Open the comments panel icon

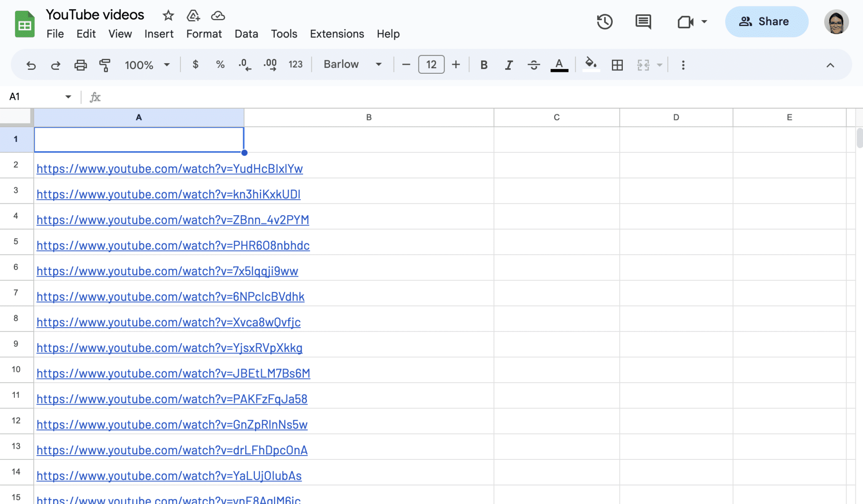[x=643, y=22]
